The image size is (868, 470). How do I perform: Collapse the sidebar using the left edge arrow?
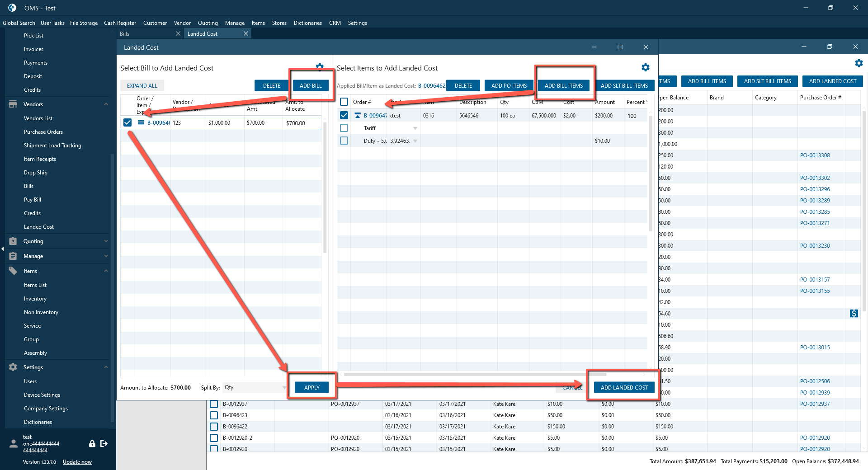pos(2,249)
